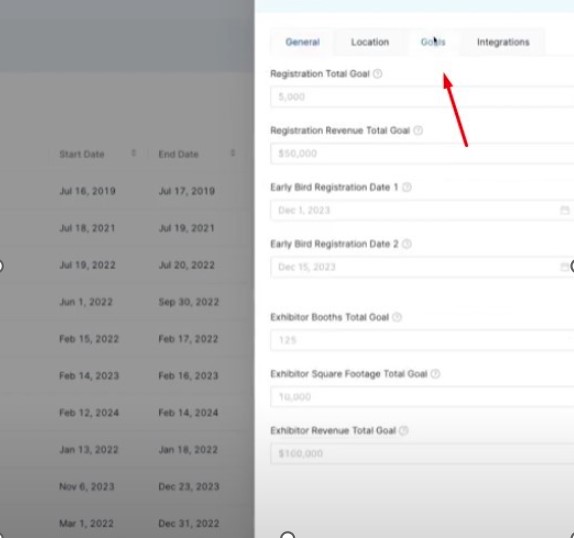Switch to the General tab
This screenshot has width=574, height=538.
tap(302, 42)
